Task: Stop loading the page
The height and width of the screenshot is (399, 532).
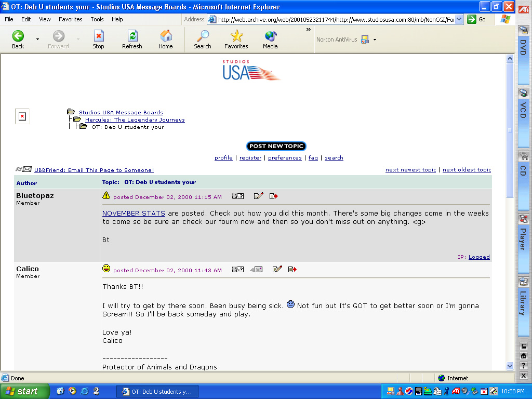Action: (x=98, y=39)
